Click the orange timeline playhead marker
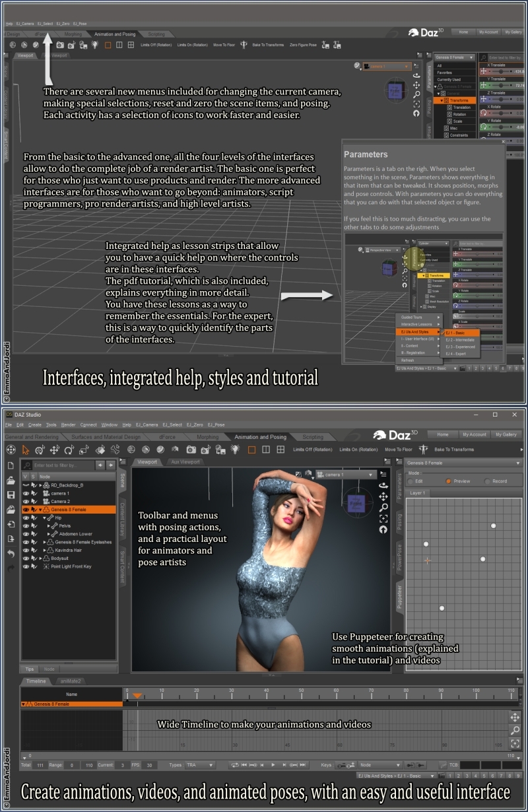This screenshot has height=812, width=528. click(x=137, y=696)
